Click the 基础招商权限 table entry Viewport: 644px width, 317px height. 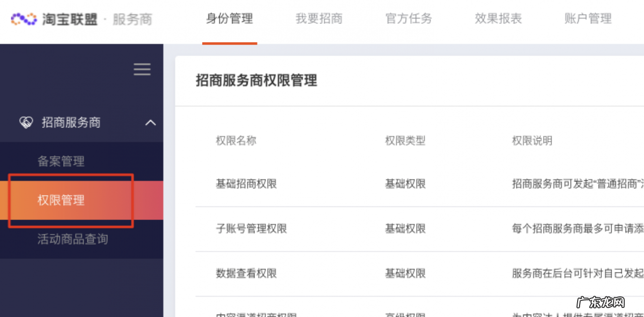tap(247, 184)
